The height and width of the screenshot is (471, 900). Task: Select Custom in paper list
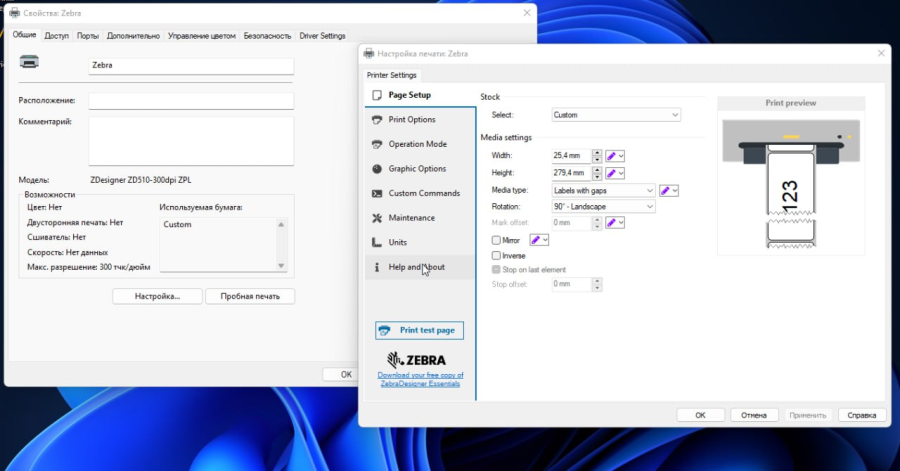177,224
